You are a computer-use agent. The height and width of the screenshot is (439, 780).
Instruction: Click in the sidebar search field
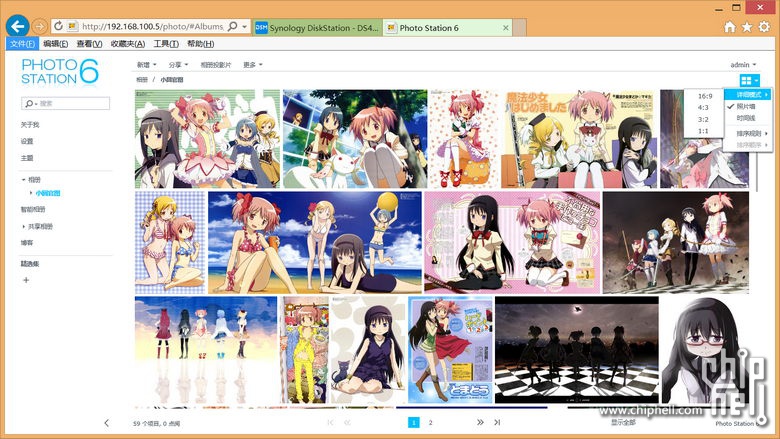(x=66, y=103)
